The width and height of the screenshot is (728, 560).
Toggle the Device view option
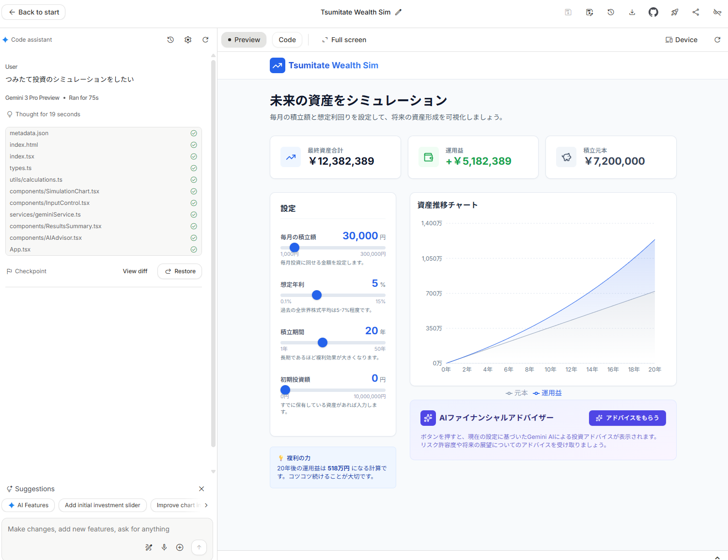click(x=682, y=40)
